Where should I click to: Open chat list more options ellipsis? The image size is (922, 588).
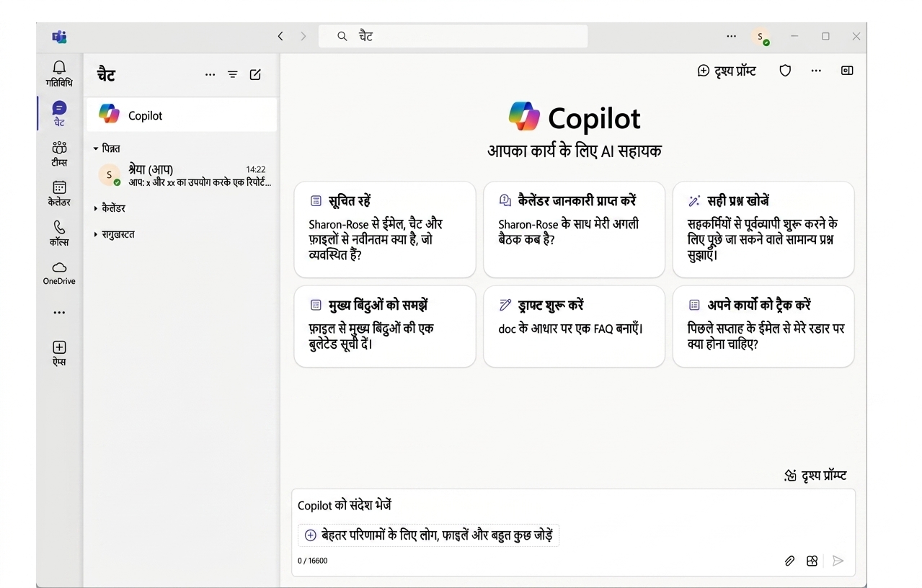tap(210, 74)
